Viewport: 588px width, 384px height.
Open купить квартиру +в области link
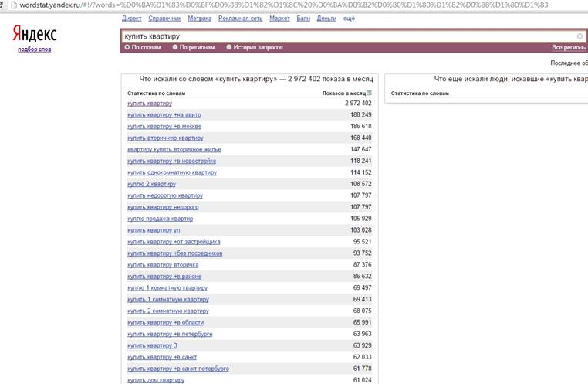pos(166,322)
